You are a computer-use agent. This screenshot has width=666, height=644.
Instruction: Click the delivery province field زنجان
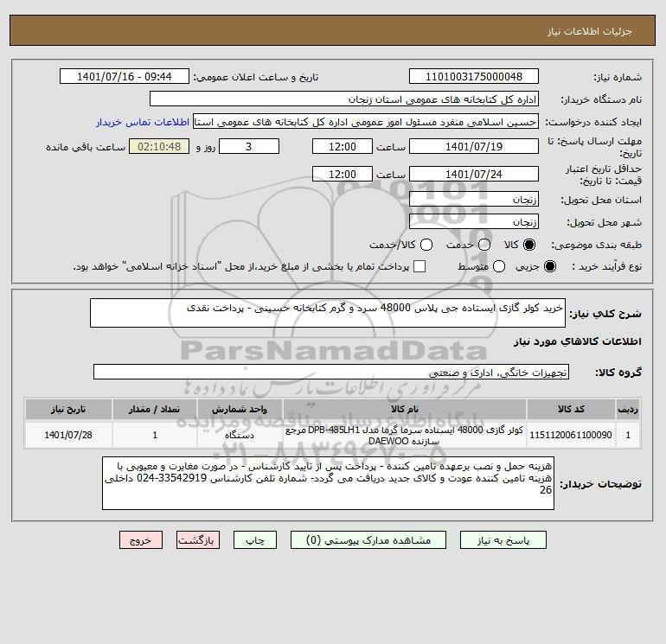point(474,199)
